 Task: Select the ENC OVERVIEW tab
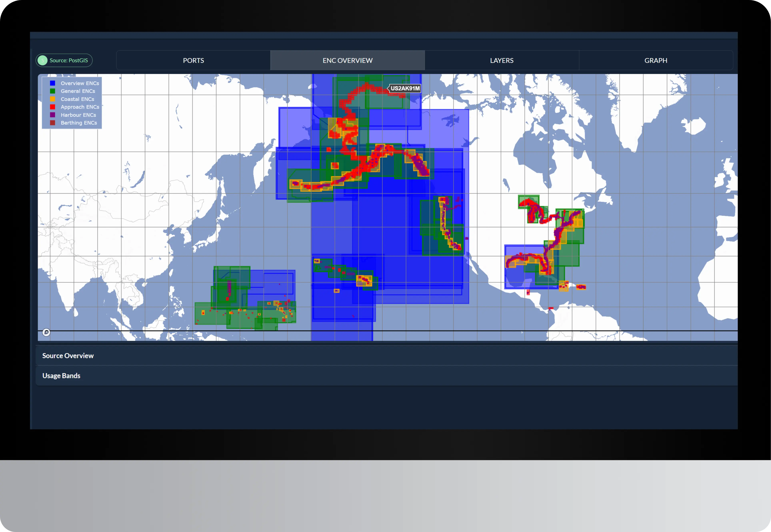[x=347, y=60]
